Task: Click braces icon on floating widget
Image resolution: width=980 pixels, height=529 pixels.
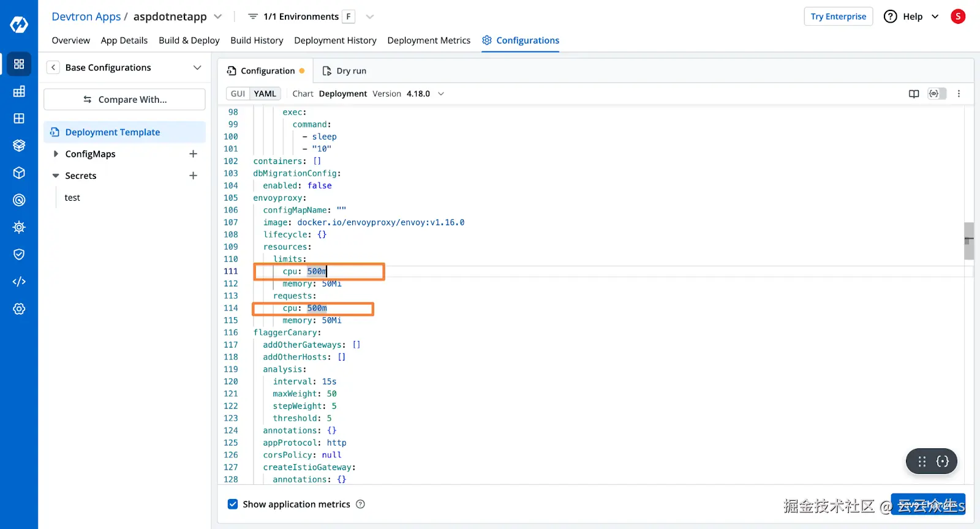Action: tap(943, 462)
